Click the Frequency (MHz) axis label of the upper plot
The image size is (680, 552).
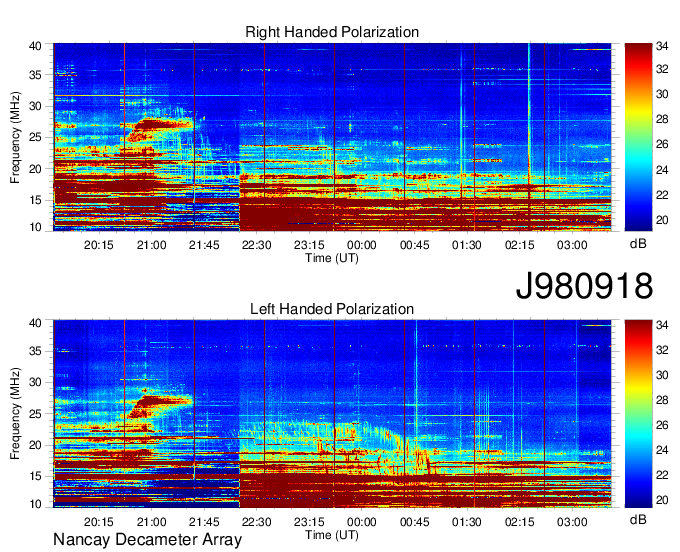point(15,137)
